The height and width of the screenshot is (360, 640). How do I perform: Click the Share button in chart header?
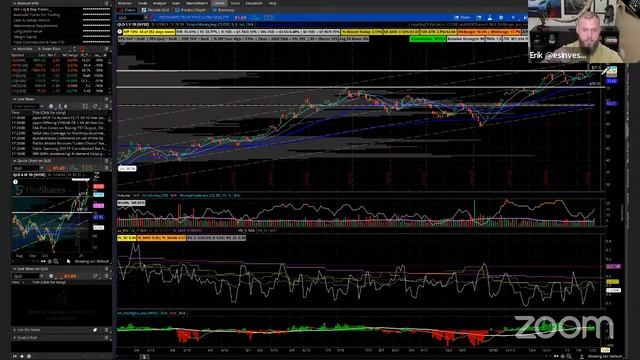pos(462,18)
